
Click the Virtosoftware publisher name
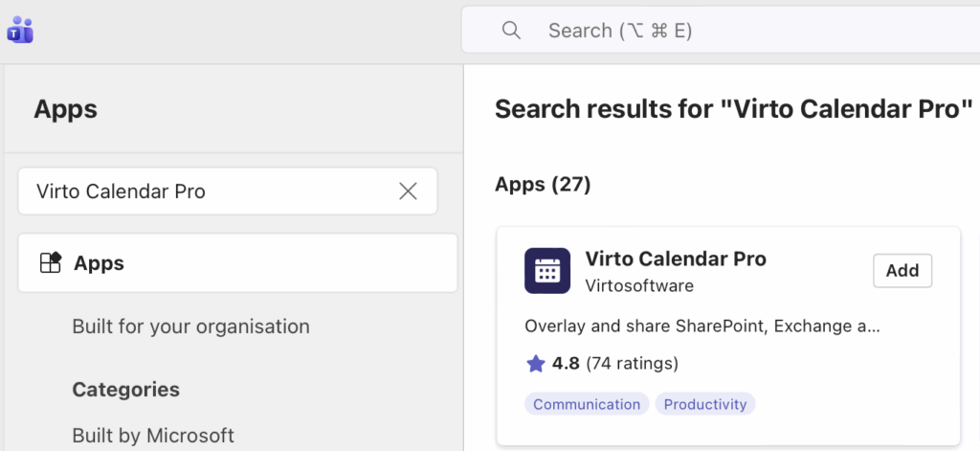(x=638, y=285)
